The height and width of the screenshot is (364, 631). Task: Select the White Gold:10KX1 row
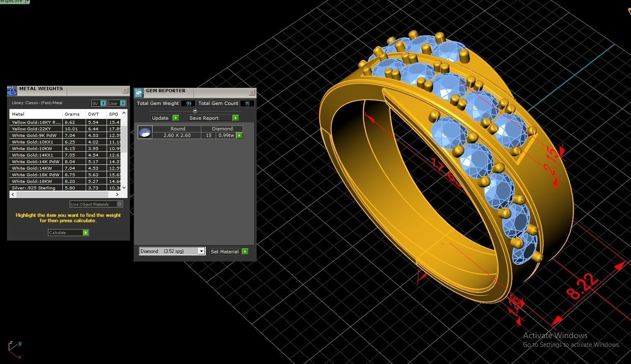tap(66, 142)
